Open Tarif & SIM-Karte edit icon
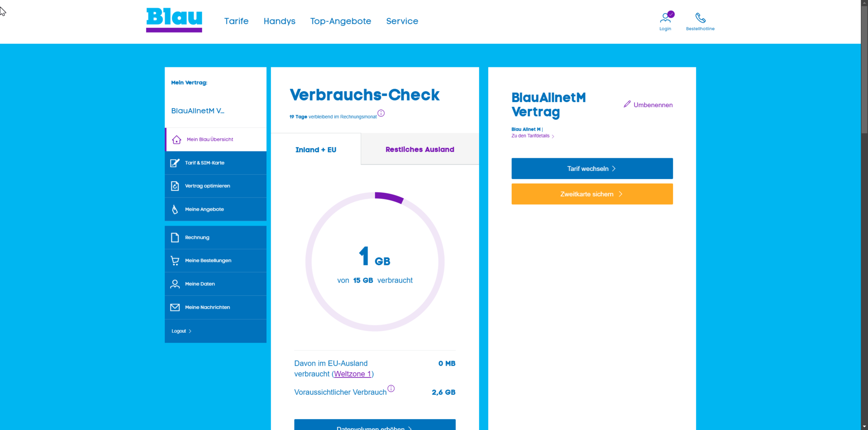This screenshot has width=868, height=430. [x=175, y=163]
